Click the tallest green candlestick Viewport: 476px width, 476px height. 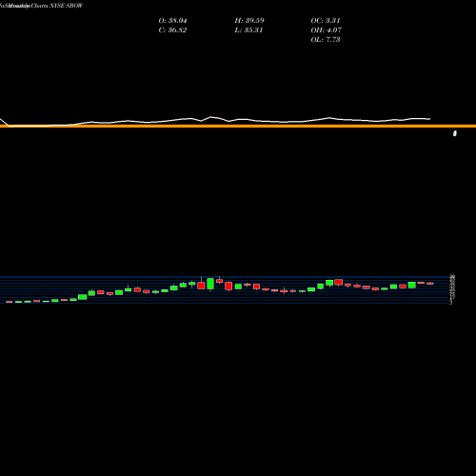tap(210, 284)
